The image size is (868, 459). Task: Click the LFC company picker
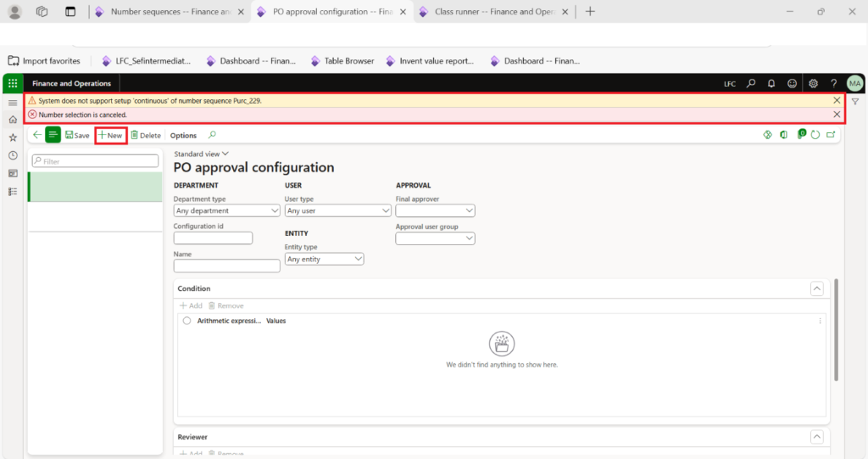click(730, 84)
